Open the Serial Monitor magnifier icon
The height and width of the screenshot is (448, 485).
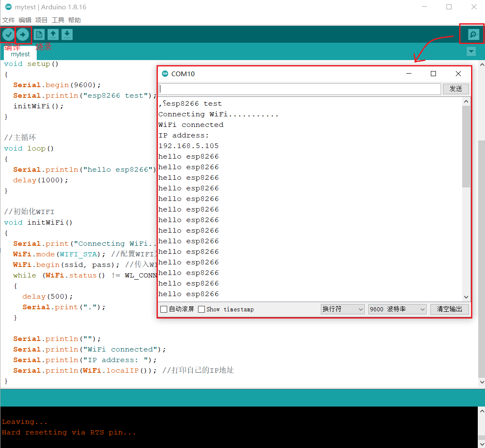pos(473,34)
